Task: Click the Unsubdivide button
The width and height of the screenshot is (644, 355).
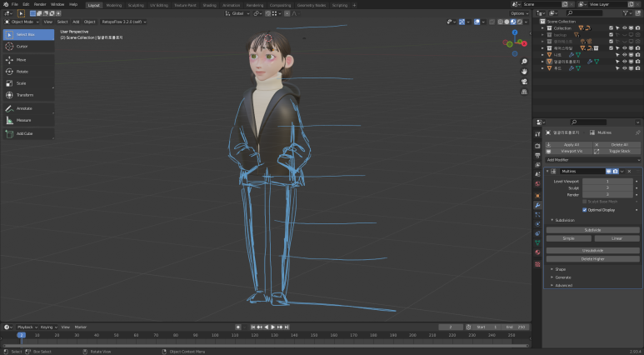Action: (592, 251)
